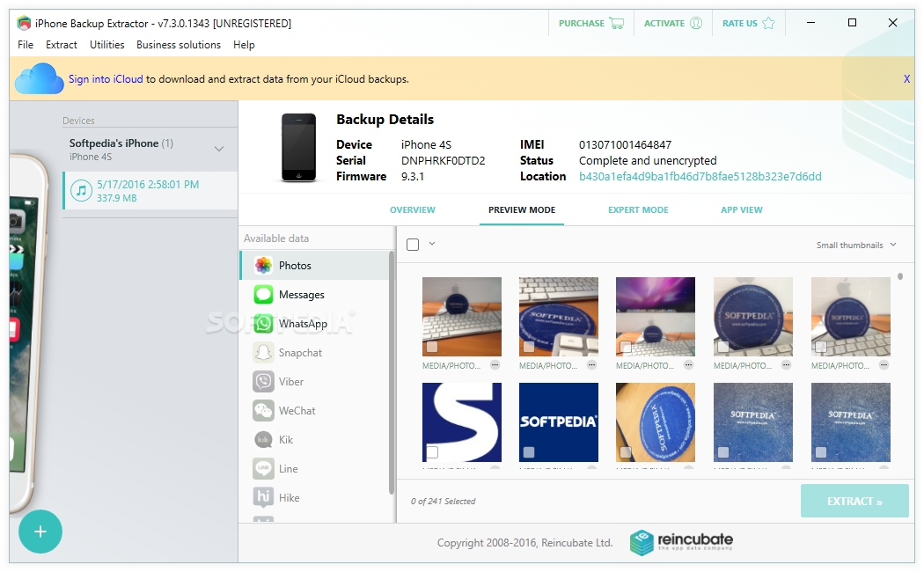Screen dimensions: 924x572
Task: Collapse Softpedia's iPhone device chevron
Action: [x=219, y=149]
